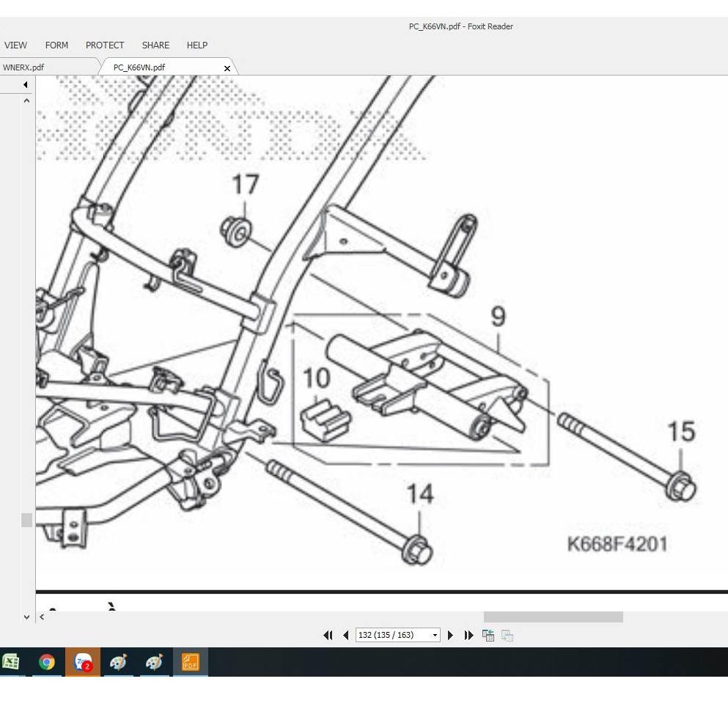Open the PROTECT ribbon tab

point(105,45)
